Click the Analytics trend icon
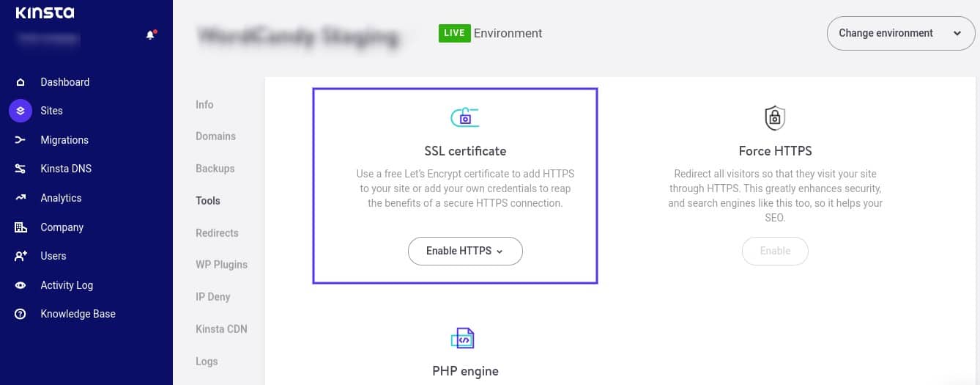Viewport: 980px width, 385px height. 21,198
